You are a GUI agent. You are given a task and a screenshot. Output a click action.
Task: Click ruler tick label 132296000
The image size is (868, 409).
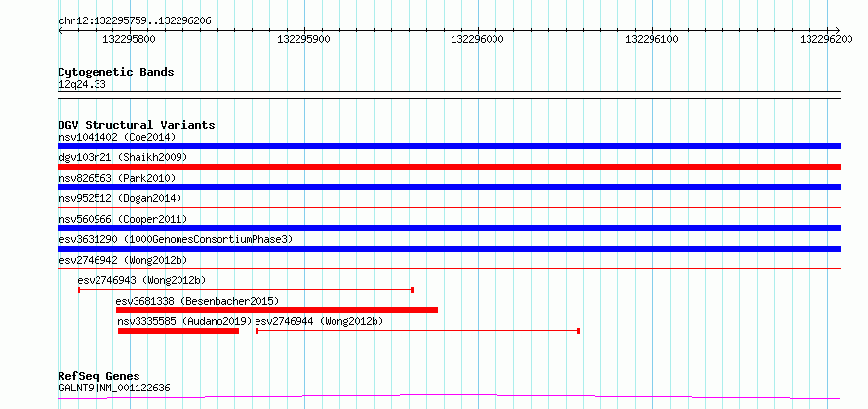(x=477, y=39)
